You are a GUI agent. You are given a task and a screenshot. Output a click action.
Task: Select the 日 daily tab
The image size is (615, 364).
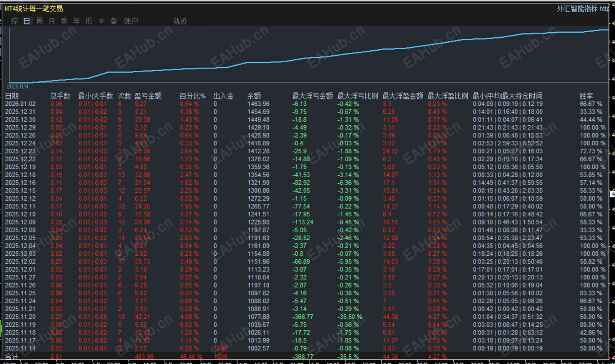[27, 21]
